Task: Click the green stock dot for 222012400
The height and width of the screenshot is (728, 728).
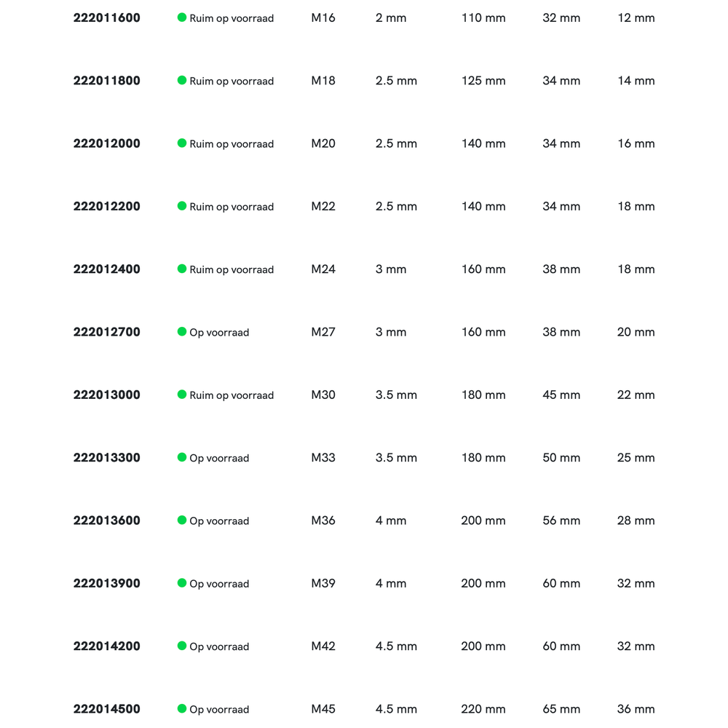Action: (182, 269)
